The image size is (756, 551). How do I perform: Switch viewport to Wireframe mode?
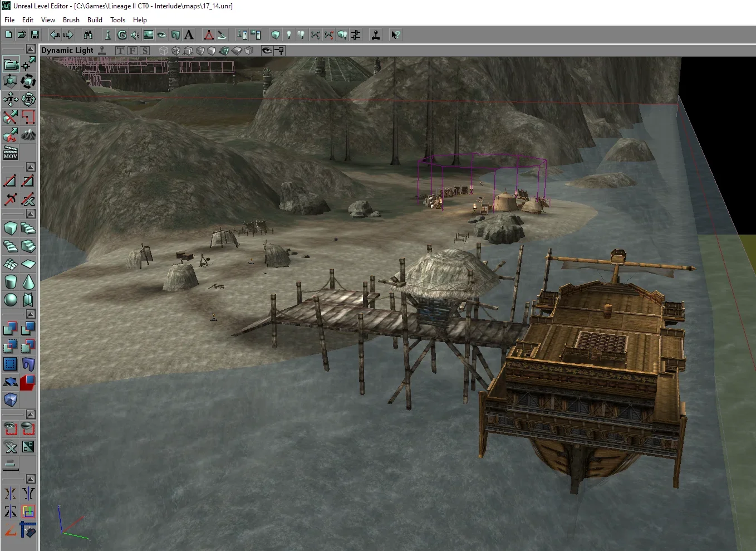click(x=164, y=50)
